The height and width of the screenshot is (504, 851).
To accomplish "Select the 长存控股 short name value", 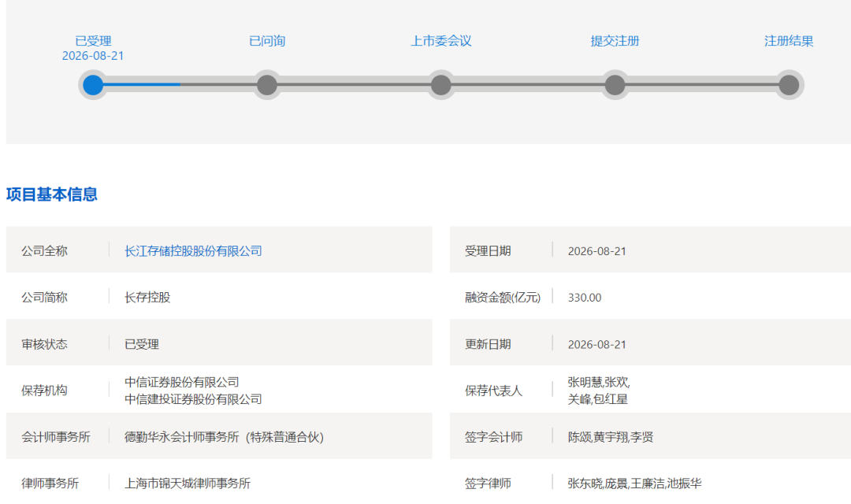I will [147, 298].
